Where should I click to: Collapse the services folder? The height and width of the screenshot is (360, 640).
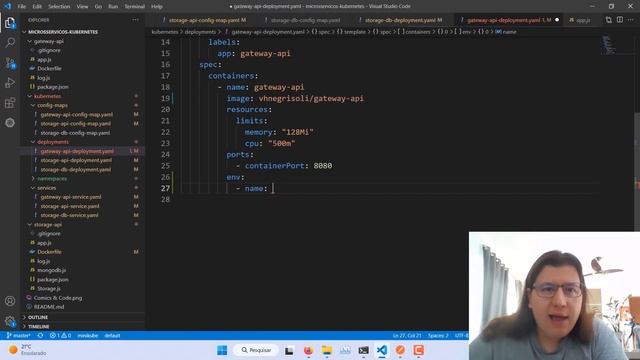tap(47, 188)
